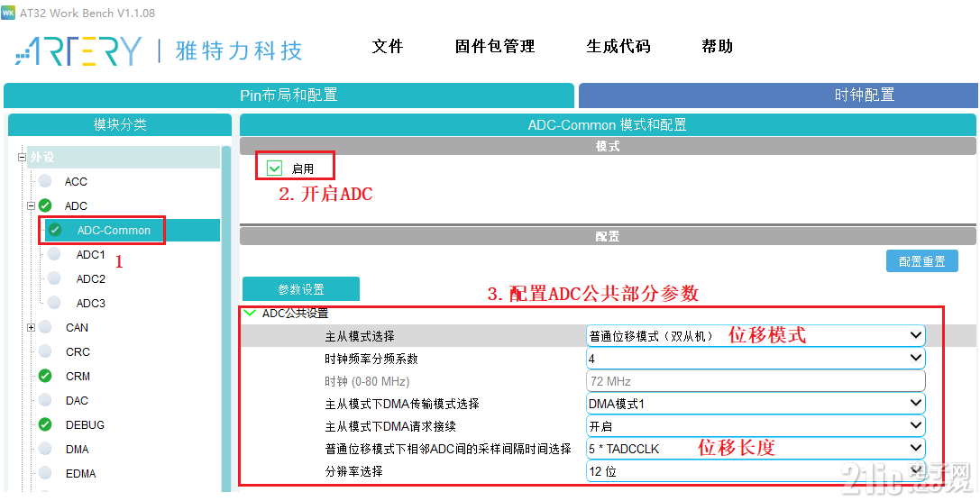Select DMA in the module tree

tap(77, 450)
